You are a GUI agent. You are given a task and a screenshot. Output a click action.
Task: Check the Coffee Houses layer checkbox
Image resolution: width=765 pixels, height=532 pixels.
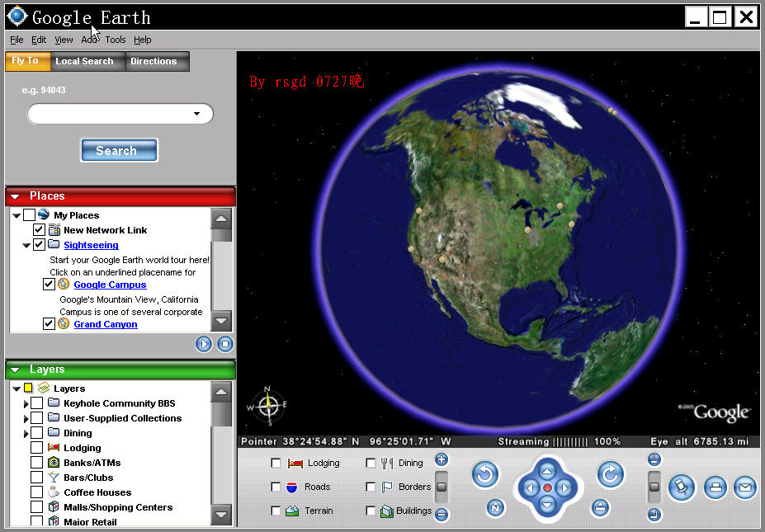pyautogui.click(x=36, y=492)
